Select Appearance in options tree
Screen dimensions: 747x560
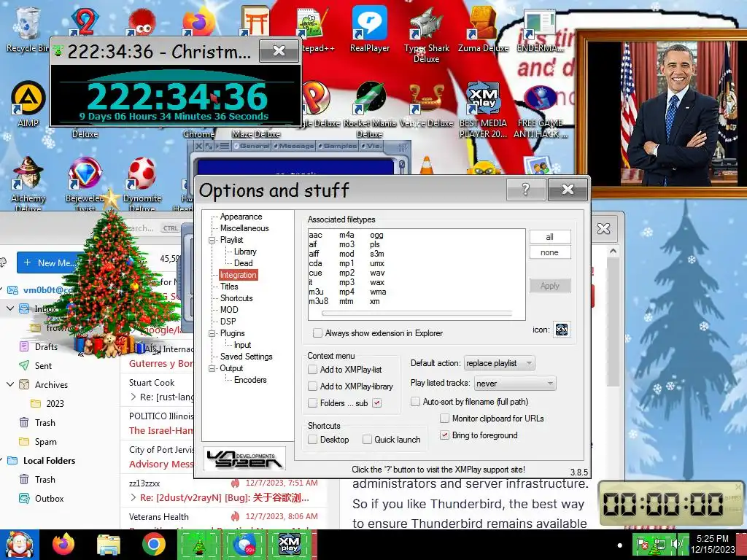pos(241,217)
